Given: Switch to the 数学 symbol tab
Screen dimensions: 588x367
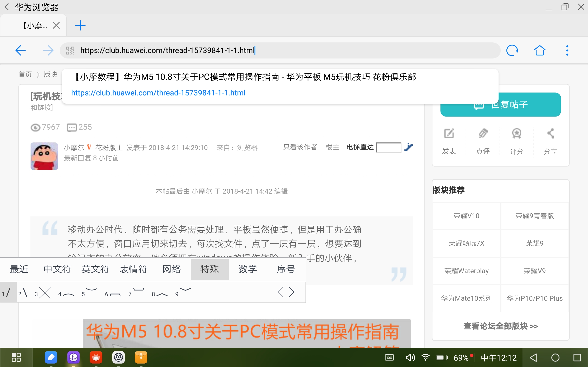Looking at the screenshot, I should [x=248, y=269].
